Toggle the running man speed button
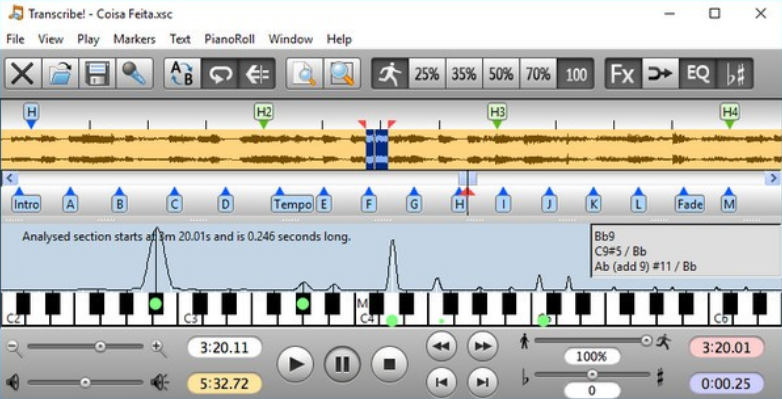The width and height of the screenshot is (782, 399). pos(390,74)
